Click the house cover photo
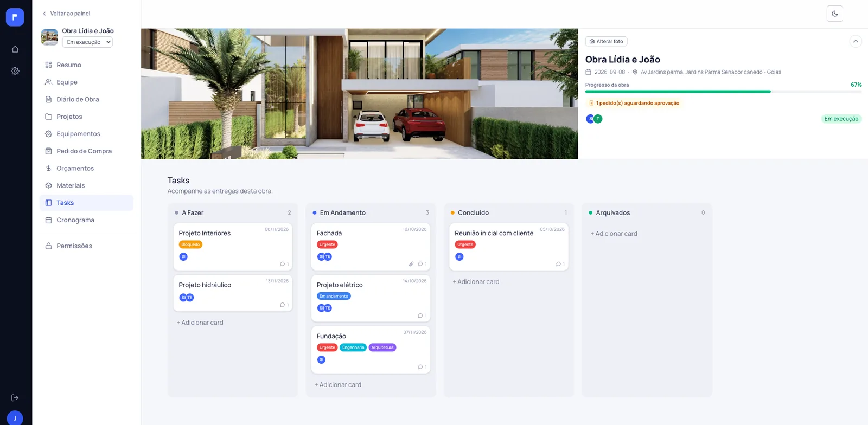 point(359,94)
